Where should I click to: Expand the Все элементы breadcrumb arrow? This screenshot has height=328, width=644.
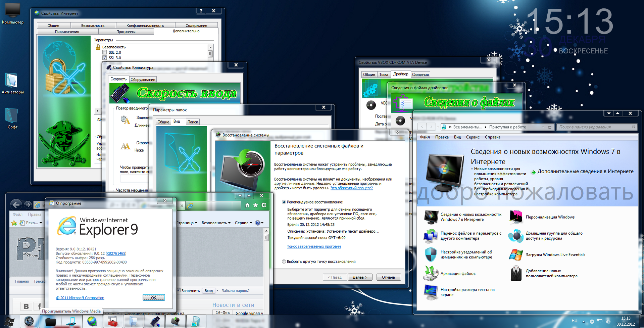[485, 127]
